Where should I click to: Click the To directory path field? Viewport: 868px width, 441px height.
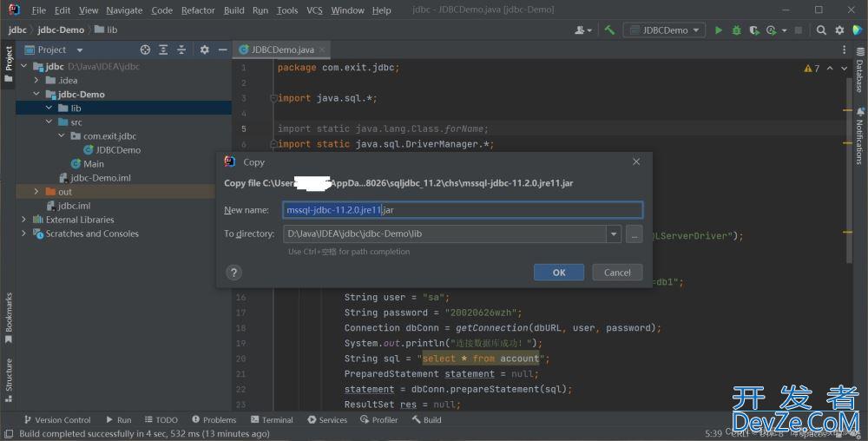(445, 234)
